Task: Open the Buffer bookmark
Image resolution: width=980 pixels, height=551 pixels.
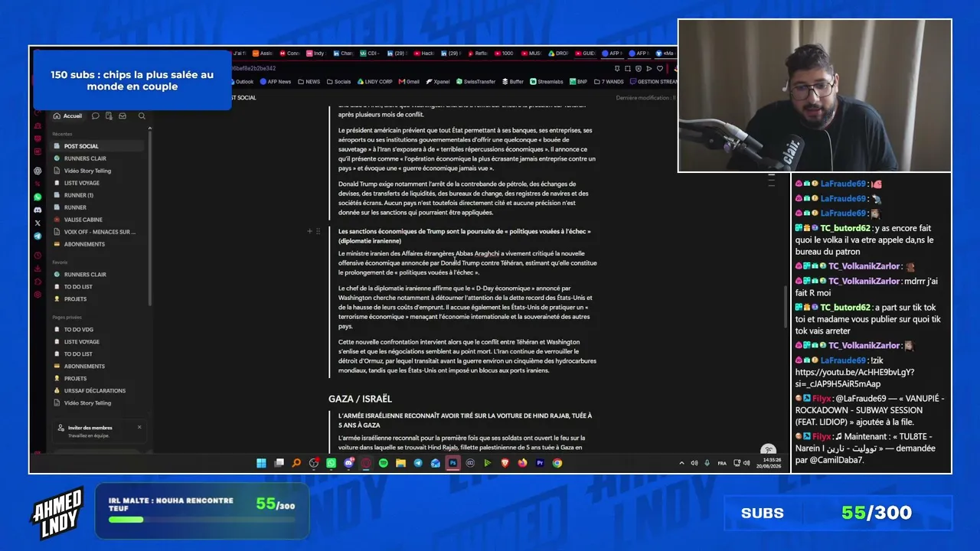Action: [x=513, y=82]
